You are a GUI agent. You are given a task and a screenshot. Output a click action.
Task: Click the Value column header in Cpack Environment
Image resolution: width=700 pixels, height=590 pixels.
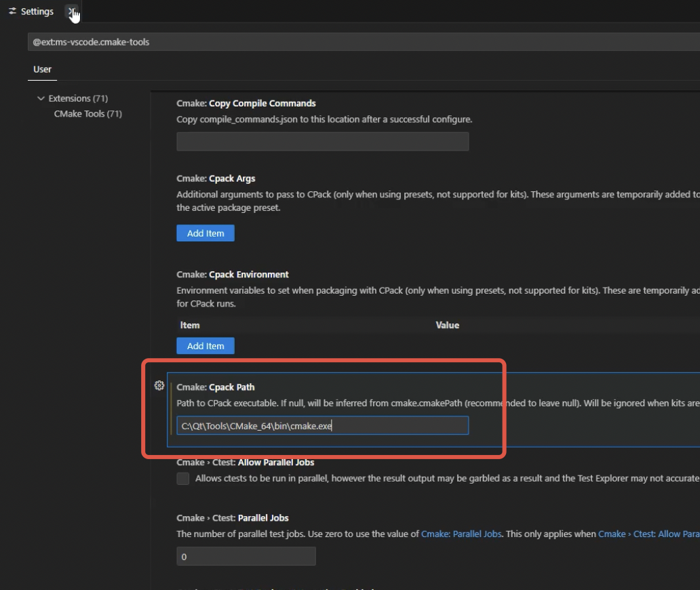click(x=447, y=326)
